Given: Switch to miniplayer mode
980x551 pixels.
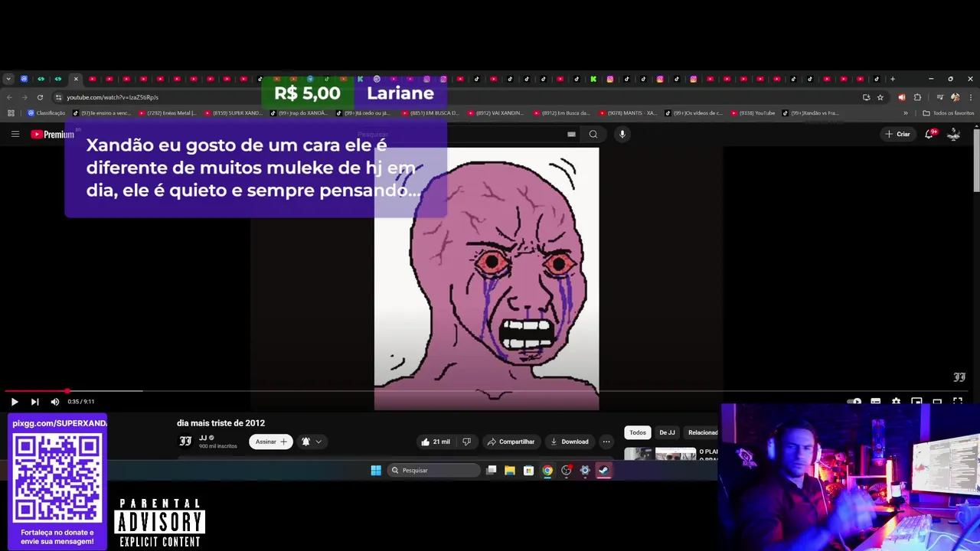Looking at the screenshot, I should pos(916,402).
